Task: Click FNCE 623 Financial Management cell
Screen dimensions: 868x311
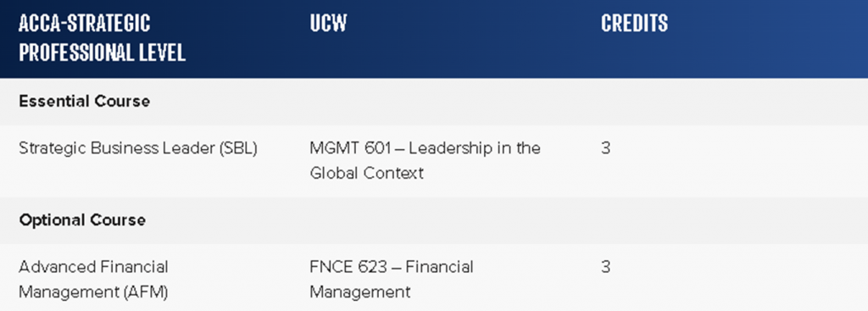Action: 392,279
